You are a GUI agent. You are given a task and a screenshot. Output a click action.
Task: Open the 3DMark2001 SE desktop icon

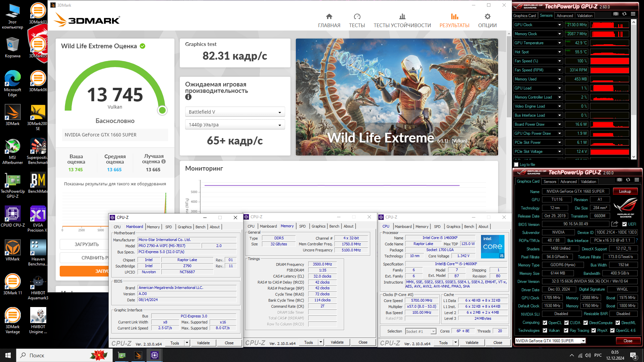pos(38,117)
